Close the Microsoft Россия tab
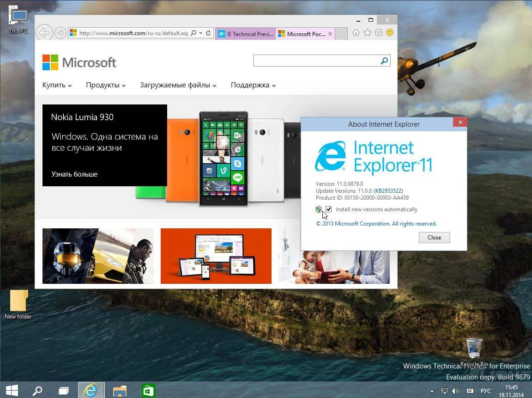 coord(330,34)
